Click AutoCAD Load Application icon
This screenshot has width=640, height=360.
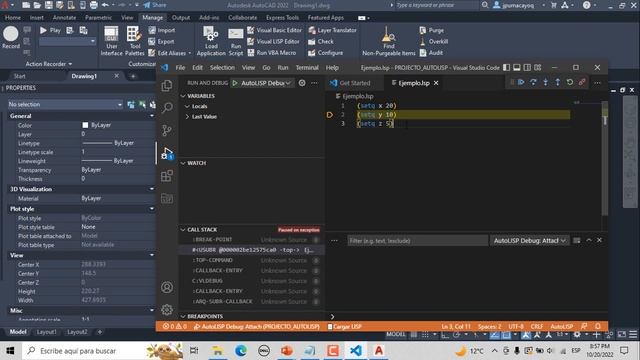[211, 41]
